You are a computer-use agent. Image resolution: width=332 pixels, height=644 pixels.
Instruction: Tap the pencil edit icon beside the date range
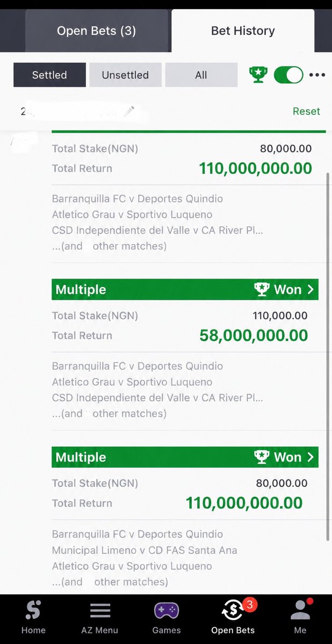(x=129, y=111)
